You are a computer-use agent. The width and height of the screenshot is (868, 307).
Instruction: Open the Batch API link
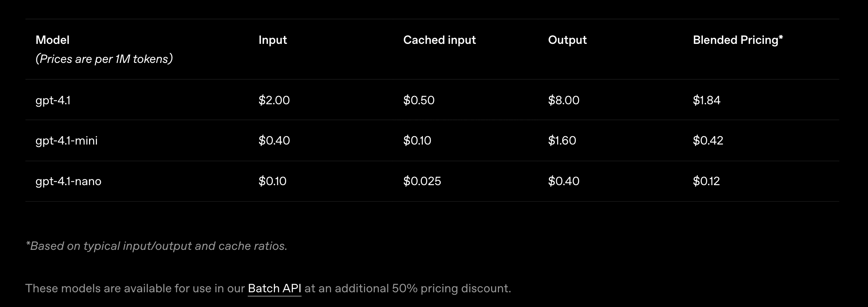pyautogui.click(x=274, y=288)
